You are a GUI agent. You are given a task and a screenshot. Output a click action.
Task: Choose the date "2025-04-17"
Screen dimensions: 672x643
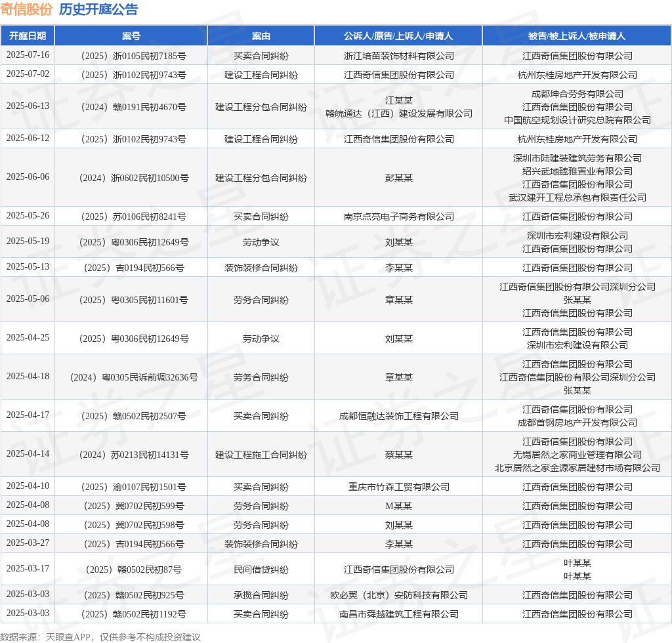pyautogui.click(x=28, y=415)
